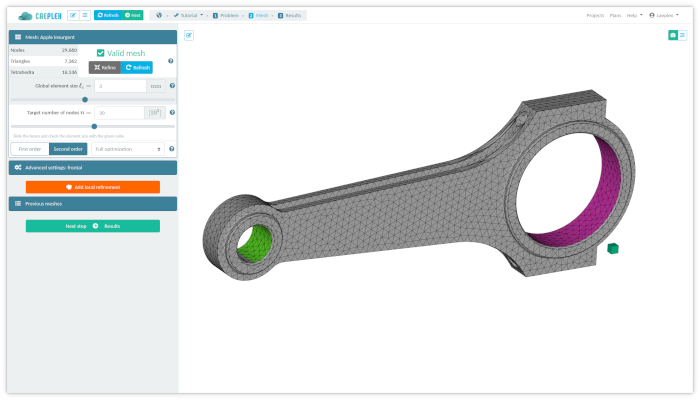Click the Valid mesh checkmark
Image resolution: width=700 pixels, height=400 pixels.
click(101, 52)
